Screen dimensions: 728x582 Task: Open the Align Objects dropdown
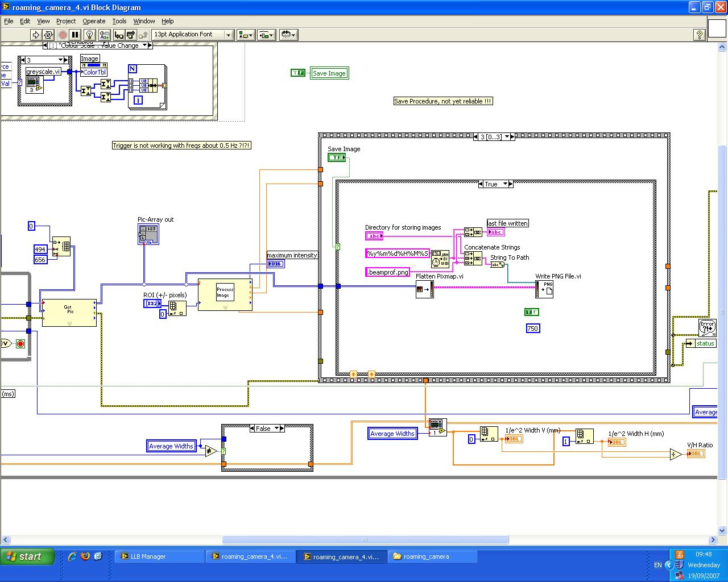click(x=246, y=35)
